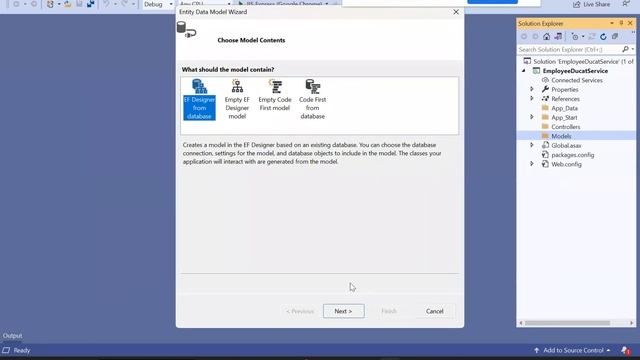The height and width of the screenshot is (360, 640).
Task: Expand the Web.config node
Action: pos(532,164)
